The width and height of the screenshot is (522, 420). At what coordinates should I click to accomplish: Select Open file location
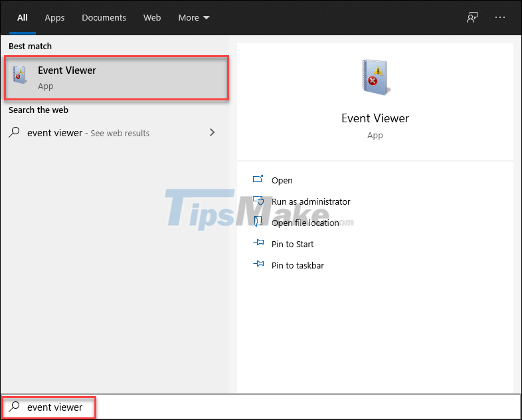[305, 223]
